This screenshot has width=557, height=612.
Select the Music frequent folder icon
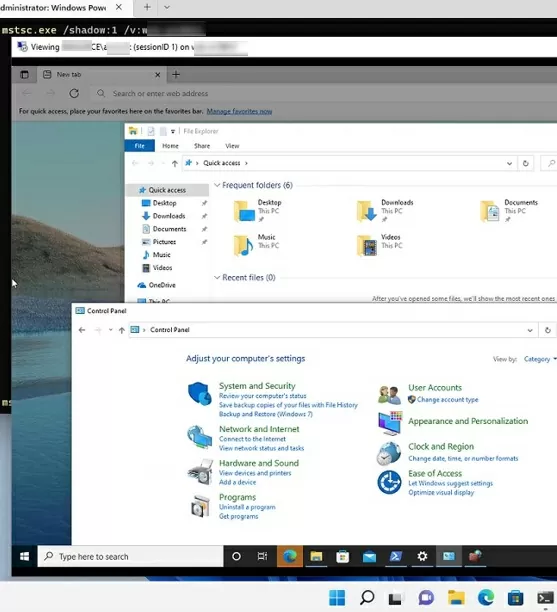tap(243, 246)
